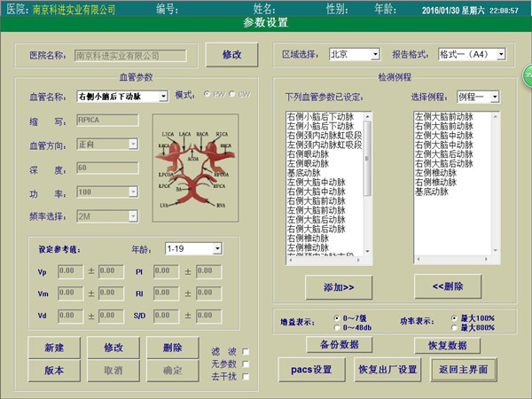Expand the 报告格式 dropdown
The height and width of the screenshot is (399, 532).
pyautogui.click(x=472, y=54)
